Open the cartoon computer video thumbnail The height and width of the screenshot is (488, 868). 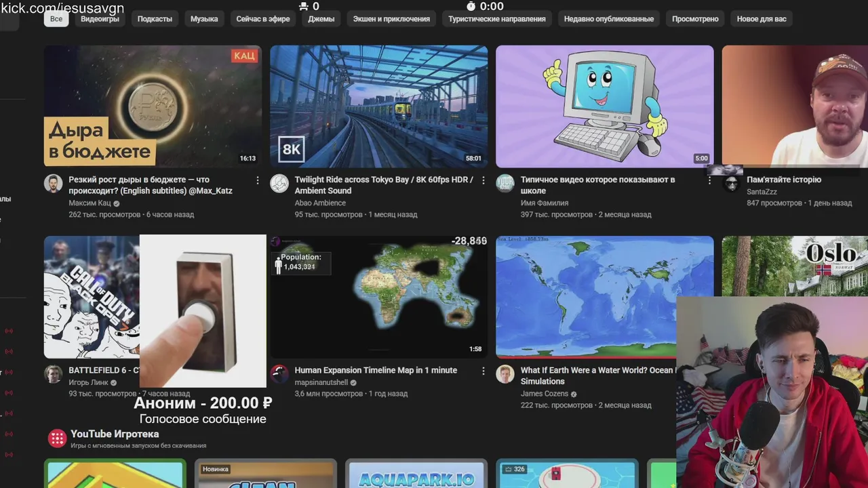click(x=604, y=106)
